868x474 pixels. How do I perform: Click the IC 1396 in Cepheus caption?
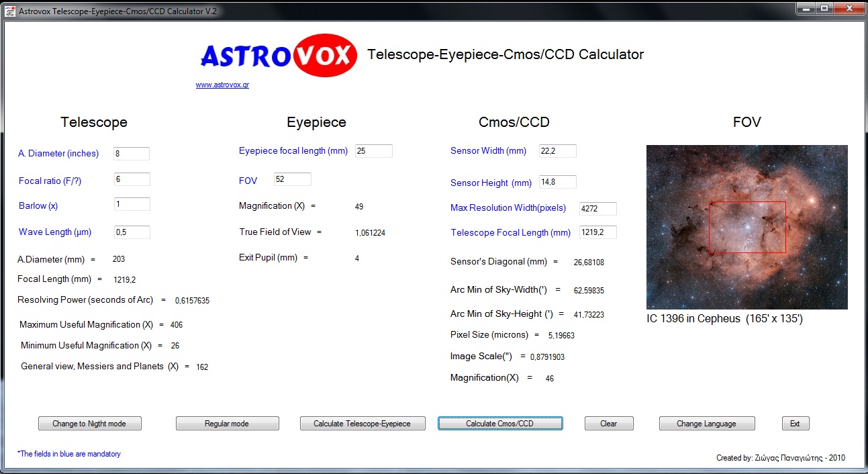click(725, 319)
